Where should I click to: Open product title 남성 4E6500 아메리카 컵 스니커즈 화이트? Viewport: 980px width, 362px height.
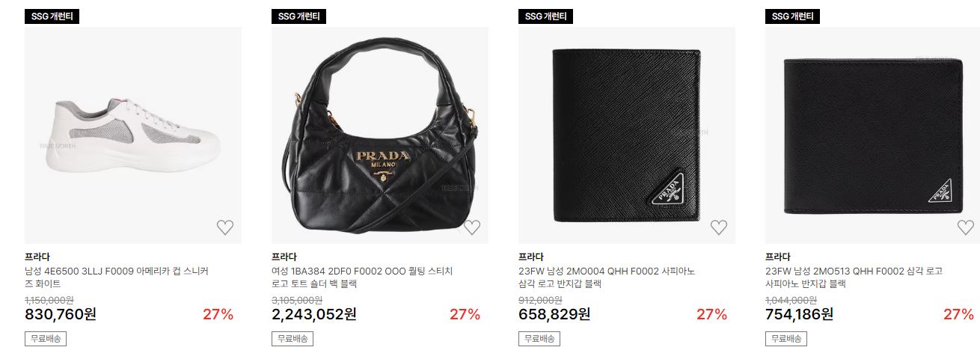coord(117,277)
